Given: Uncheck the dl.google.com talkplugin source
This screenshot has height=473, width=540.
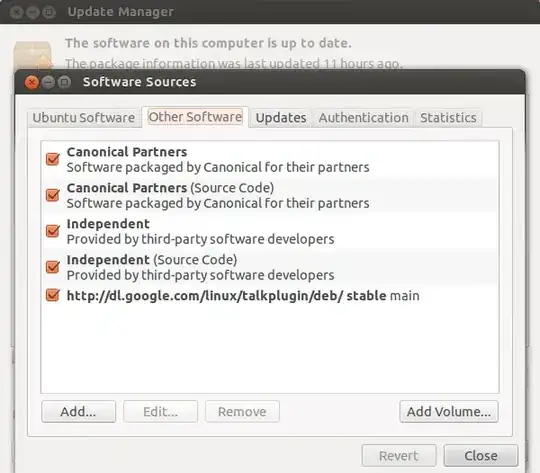Looking at the screenshot, I should click(x=53, y=295).
